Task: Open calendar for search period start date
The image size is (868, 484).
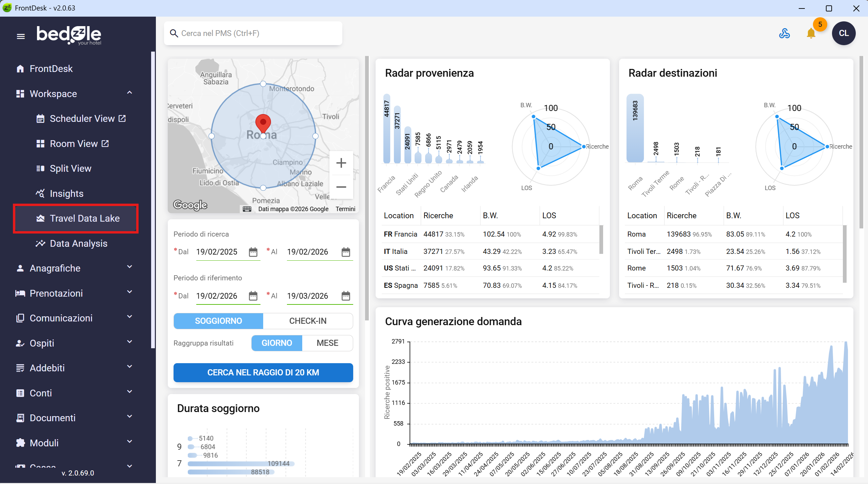Action: coord(253,252)
